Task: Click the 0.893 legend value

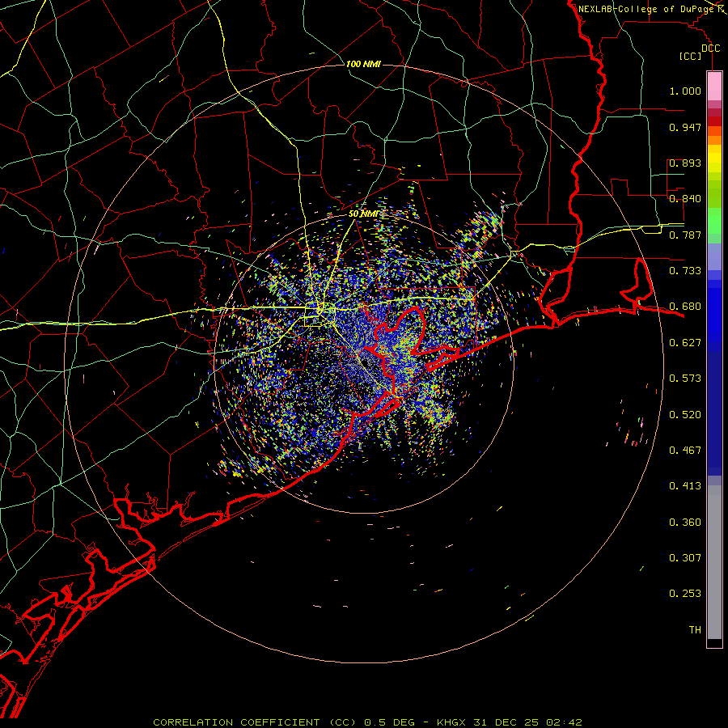Action: coord(685,163)
